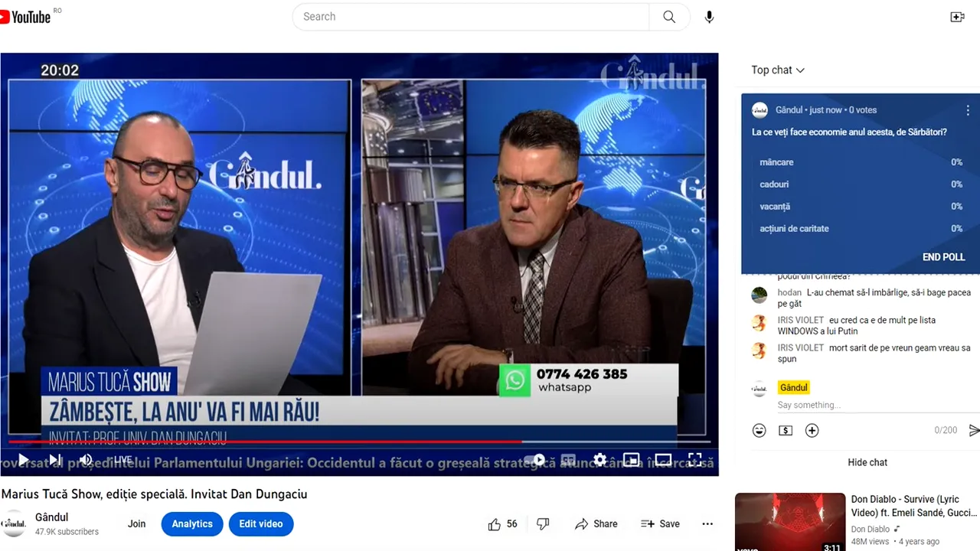Click the Create video icon in top bar

957,16
